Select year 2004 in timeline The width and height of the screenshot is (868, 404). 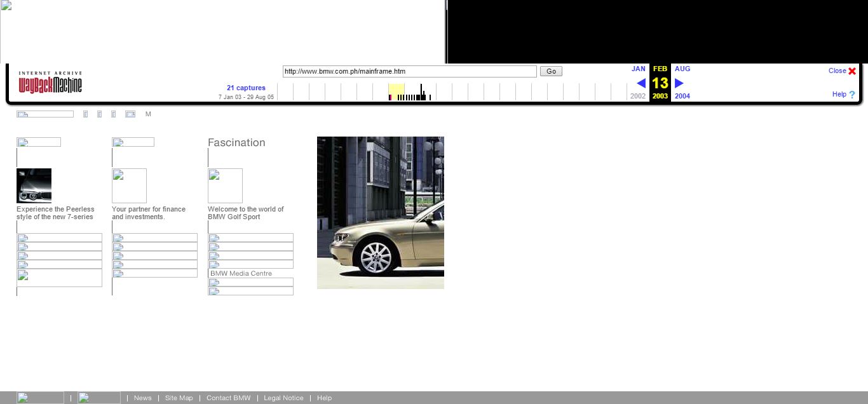click(682, 97)
